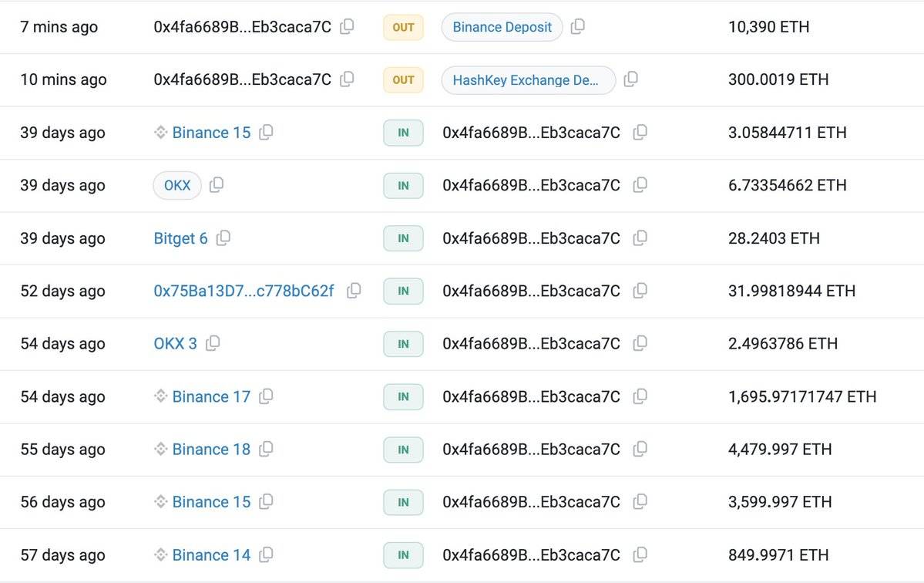924x583 pixels.
Task: Click the IN badge in Binance 18 row
Action: coord(403,449)
